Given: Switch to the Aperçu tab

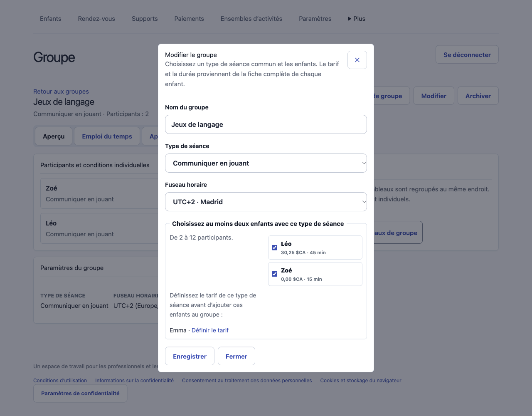Looking at the screenshot, I should point(54,136).
